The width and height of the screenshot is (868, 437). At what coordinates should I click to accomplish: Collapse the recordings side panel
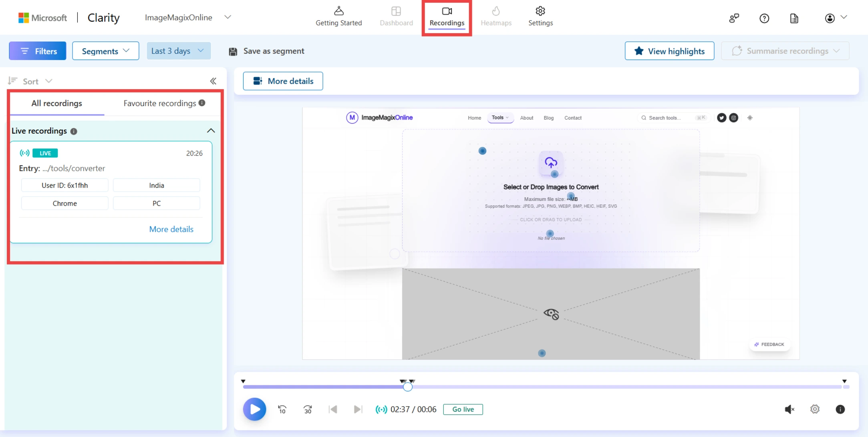213,81
